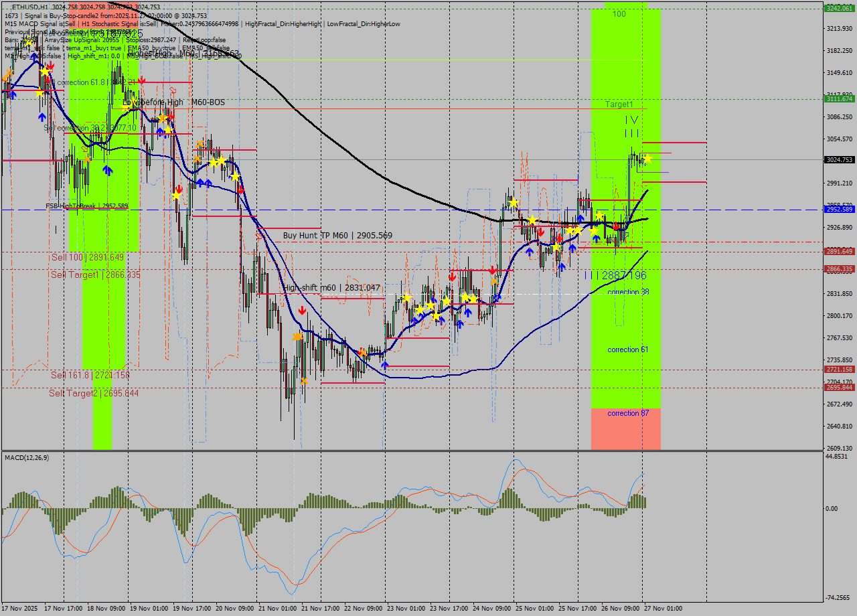Select the 'High-shift m60 | 2831.047' label
This screenshot has height=616, width=857.
[x=331, y=287]
